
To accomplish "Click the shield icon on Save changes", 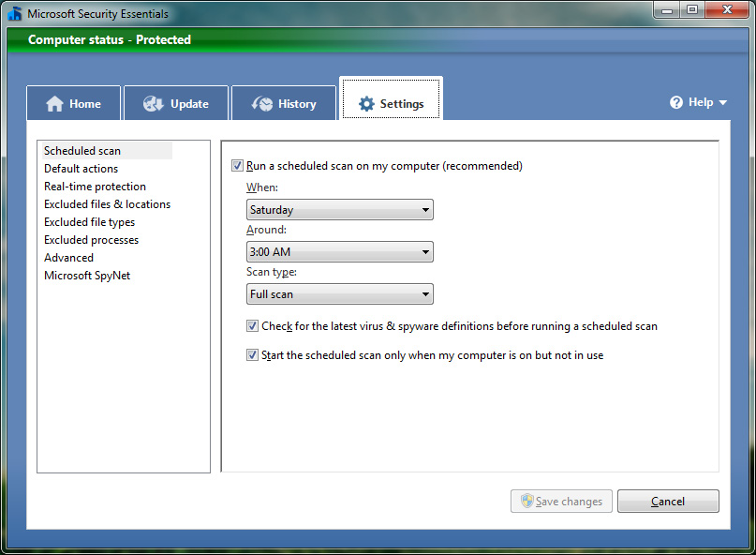I will pyautogui.click(x=527, y=501).
